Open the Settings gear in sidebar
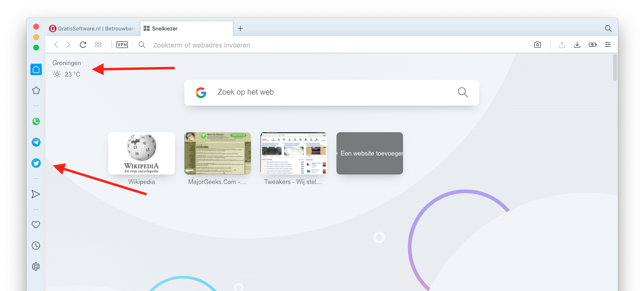 pos(36,267)
